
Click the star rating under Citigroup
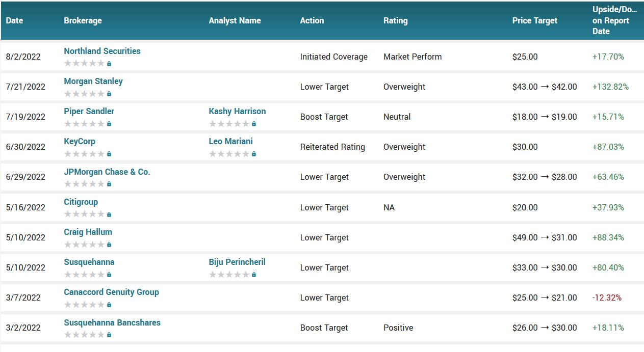(x=84, y=214)
